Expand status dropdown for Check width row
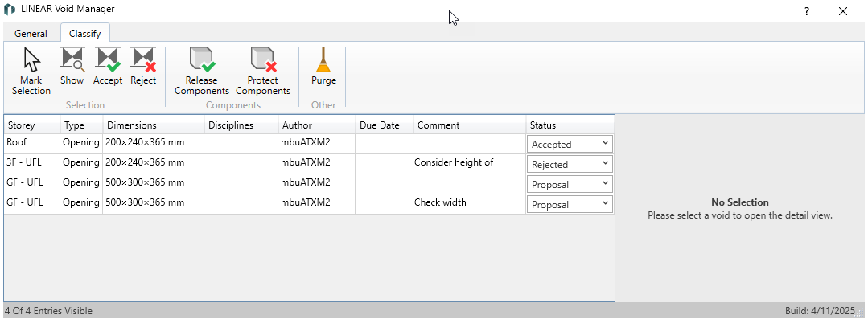 [x=570, y=205]
